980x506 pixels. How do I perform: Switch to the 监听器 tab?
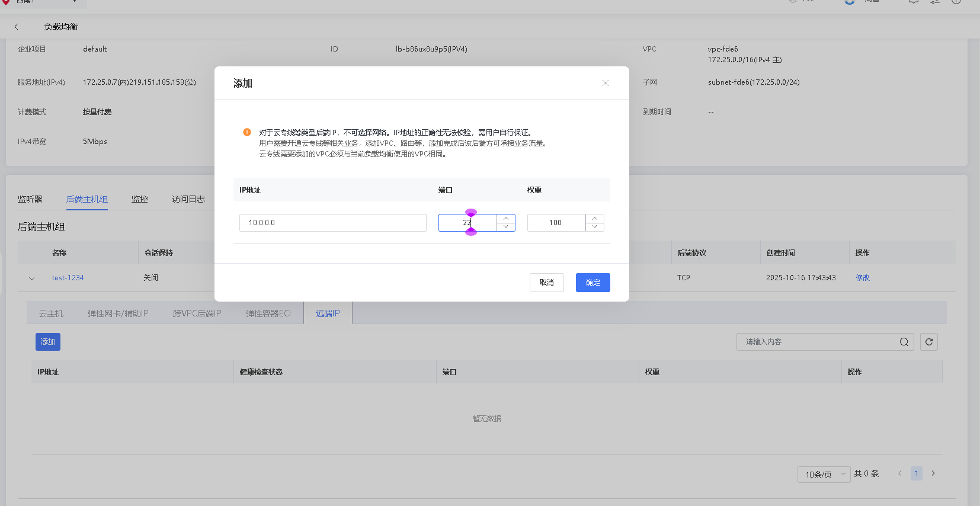[x=30, y=199]
